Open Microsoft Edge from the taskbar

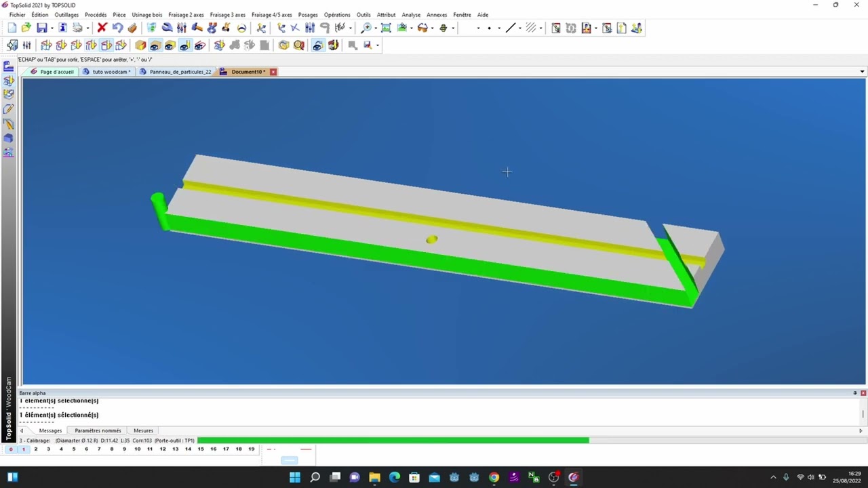coord(395,477)
